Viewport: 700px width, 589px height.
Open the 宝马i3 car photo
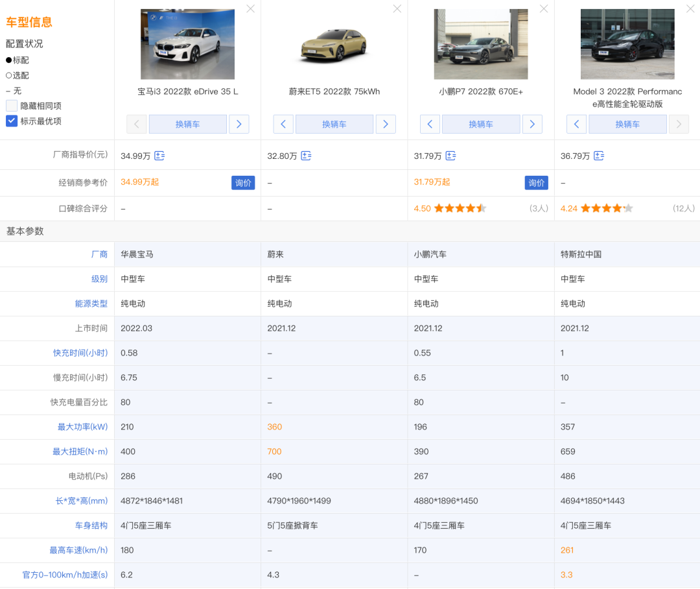pyautogui.click(x=187, y=44)
